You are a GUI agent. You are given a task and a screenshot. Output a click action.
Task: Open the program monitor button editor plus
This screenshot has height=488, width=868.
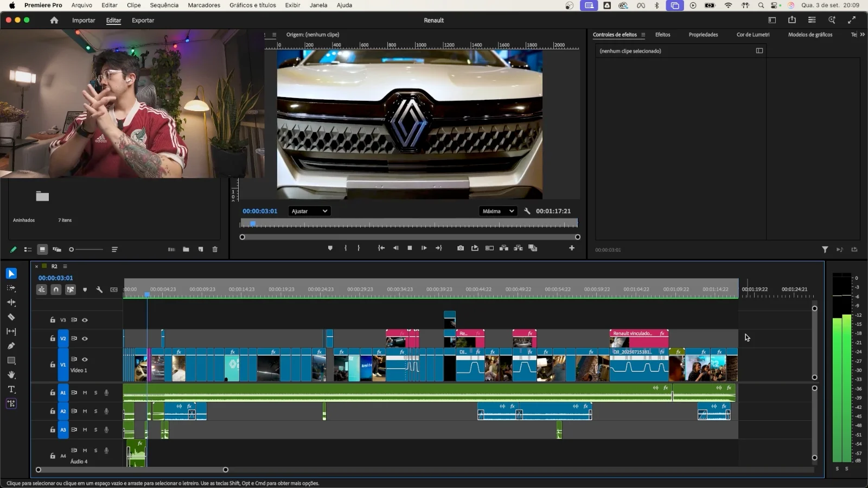pos(572,248)
